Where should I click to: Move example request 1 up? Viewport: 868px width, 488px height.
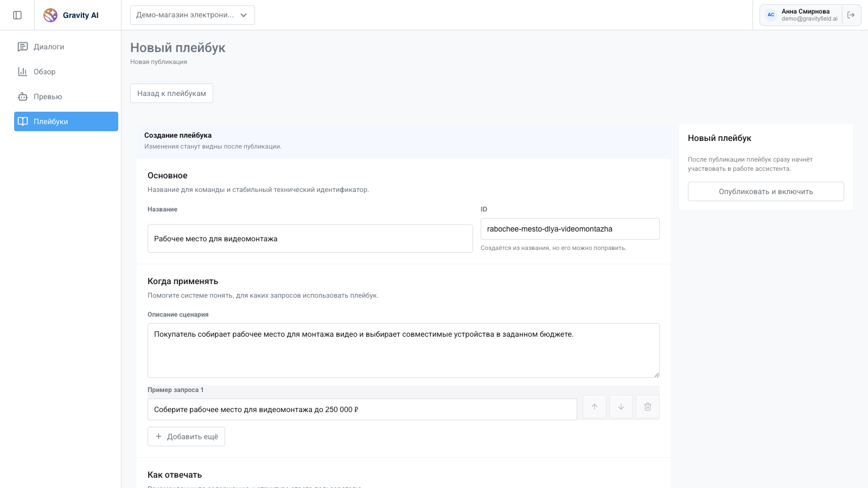click(x=595, y=407)
